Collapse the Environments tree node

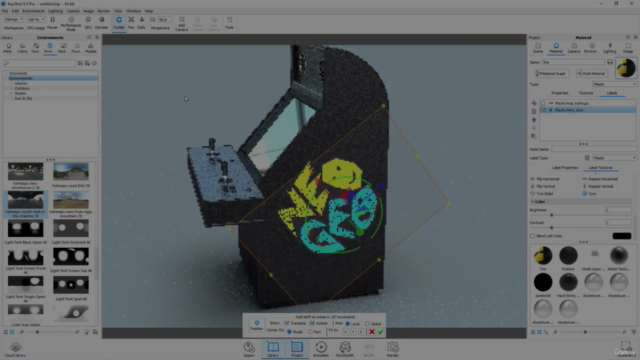[7, 78]
